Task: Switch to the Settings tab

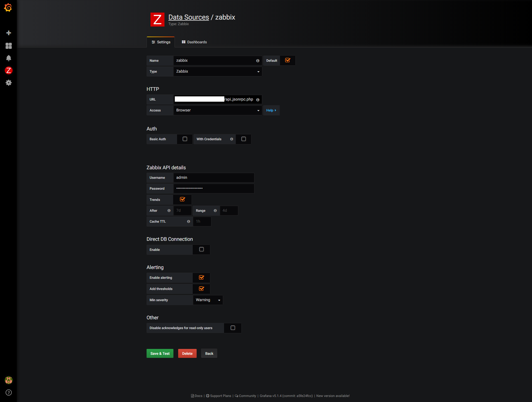Action: click(x=161, y=42)
